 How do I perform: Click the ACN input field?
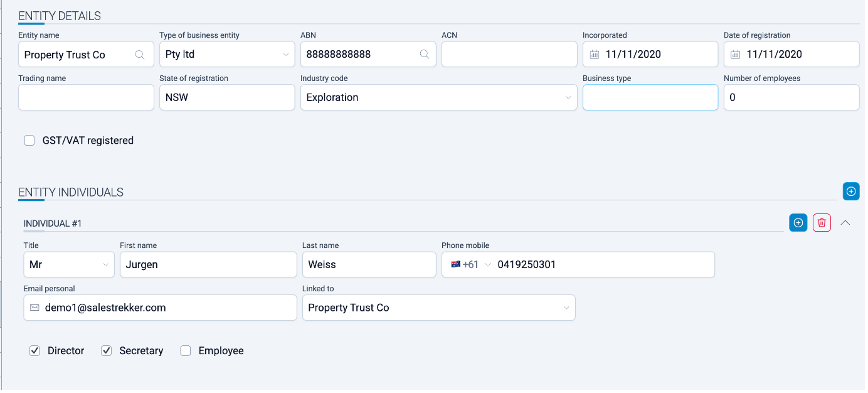(509, 55)
